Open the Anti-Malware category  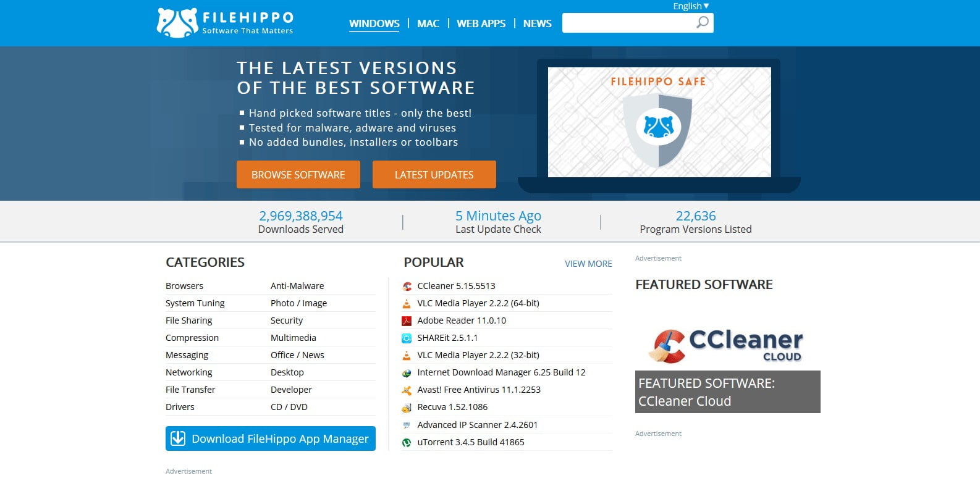[x=297, y=286]
